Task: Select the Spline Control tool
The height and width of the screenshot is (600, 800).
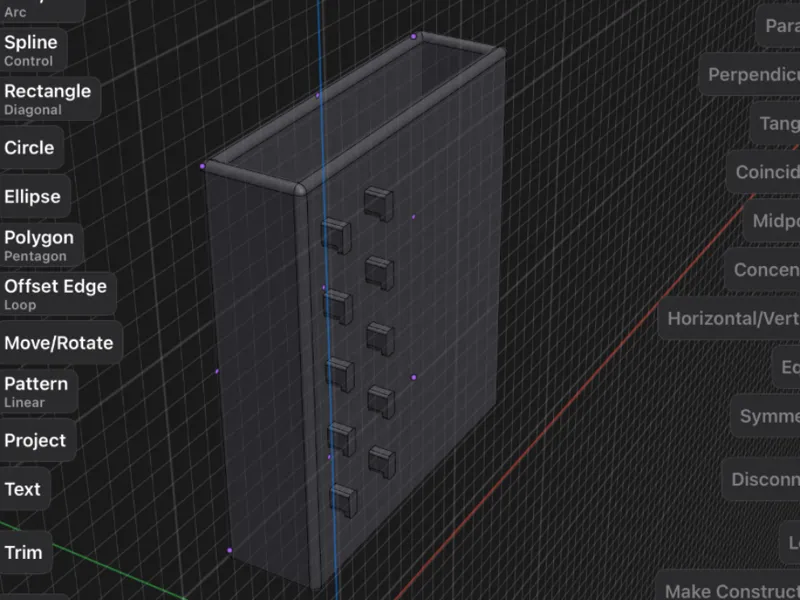Action: point(33,50)
